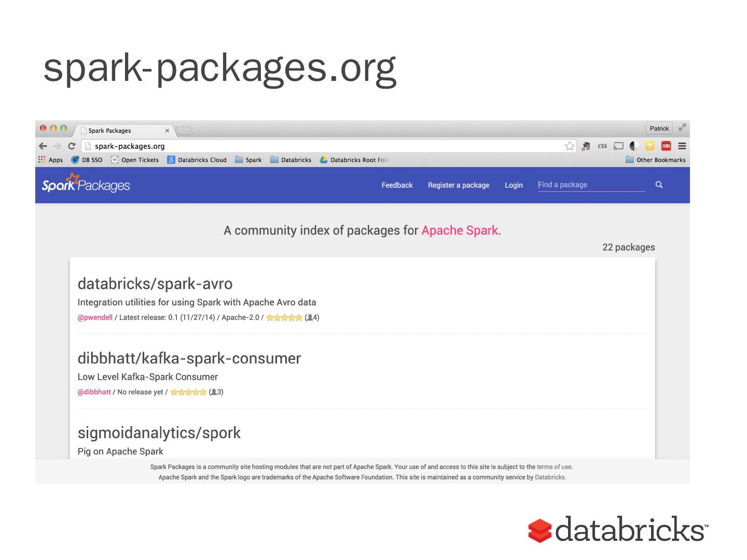Open the Cast screen extension

coord(618,146)
